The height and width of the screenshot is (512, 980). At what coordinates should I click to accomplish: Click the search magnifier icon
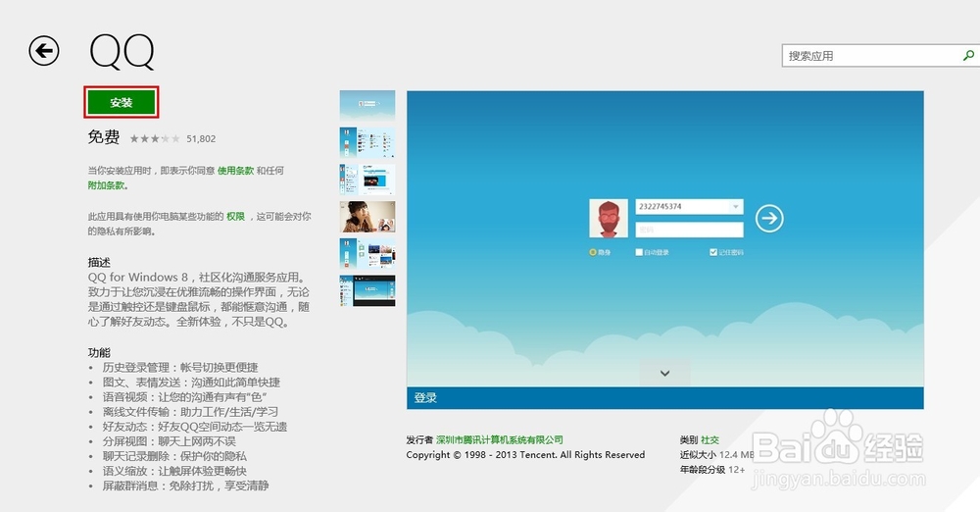[968, 55]
